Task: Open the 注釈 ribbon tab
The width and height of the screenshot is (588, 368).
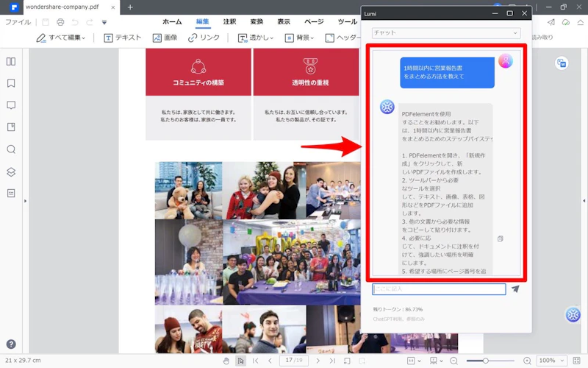Action: pyautogui.click(x=229, y=22)
